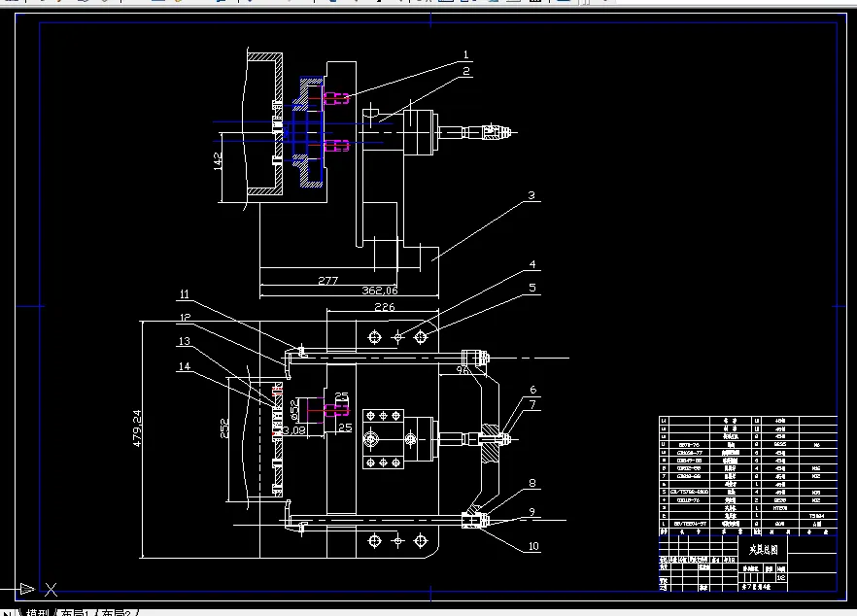Viewport: 857px width, 616px height.
Task: Select the UCS X-axis origin icon
Action: coord(51,589)
